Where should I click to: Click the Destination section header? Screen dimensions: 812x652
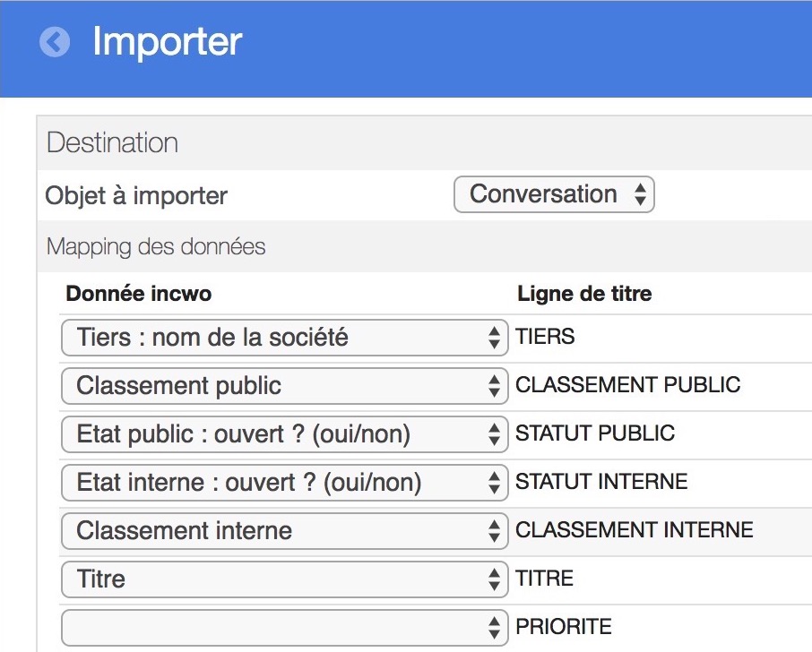coord(112,142)
